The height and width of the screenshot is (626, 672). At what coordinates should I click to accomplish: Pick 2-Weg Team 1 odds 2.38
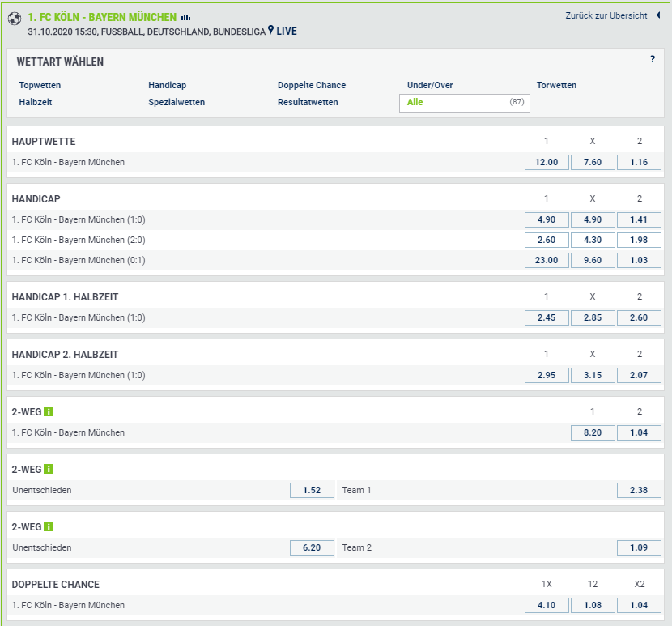coord(639,490)
